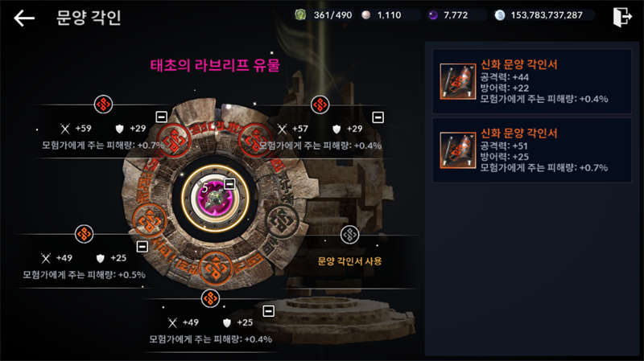Select the red crest icon above +57 stats

[x=320, y=105]
